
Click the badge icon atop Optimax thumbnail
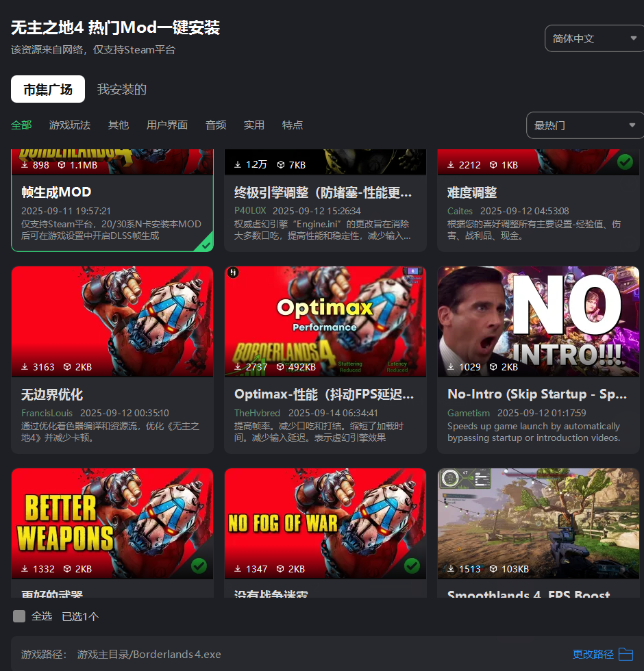(233, 273)
